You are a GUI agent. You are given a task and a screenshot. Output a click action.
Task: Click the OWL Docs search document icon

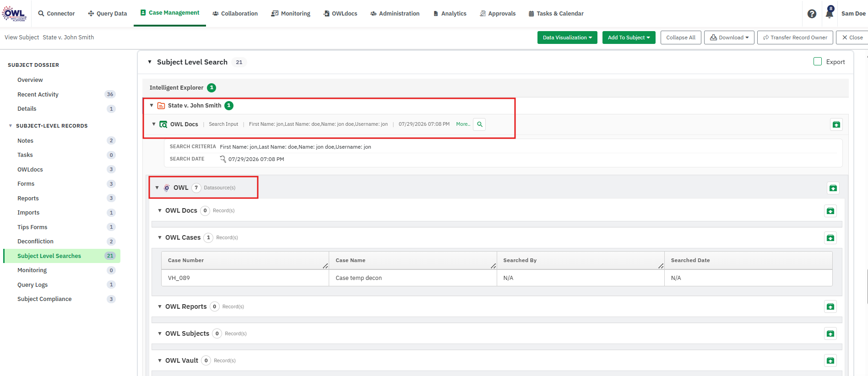163,124
